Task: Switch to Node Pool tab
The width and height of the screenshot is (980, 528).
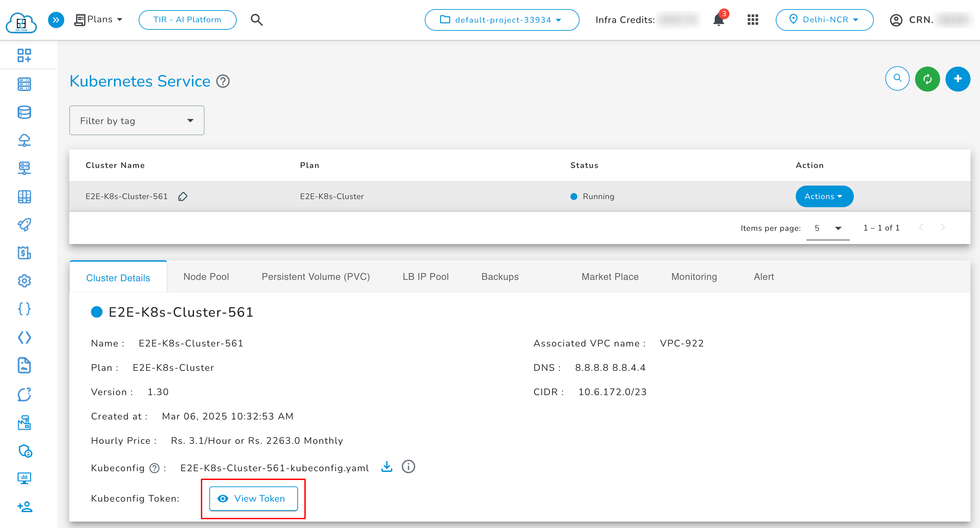Action: [206, 277]
